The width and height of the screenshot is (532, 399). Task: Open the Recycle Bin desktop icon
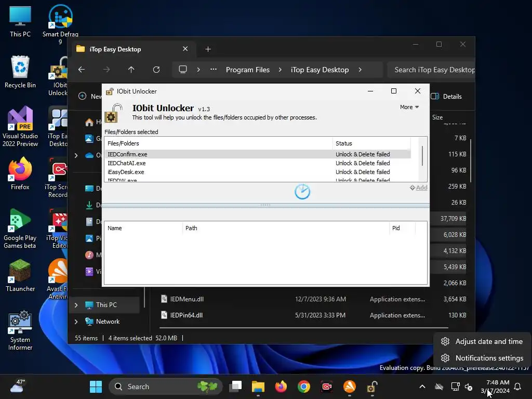pos(20,72)
